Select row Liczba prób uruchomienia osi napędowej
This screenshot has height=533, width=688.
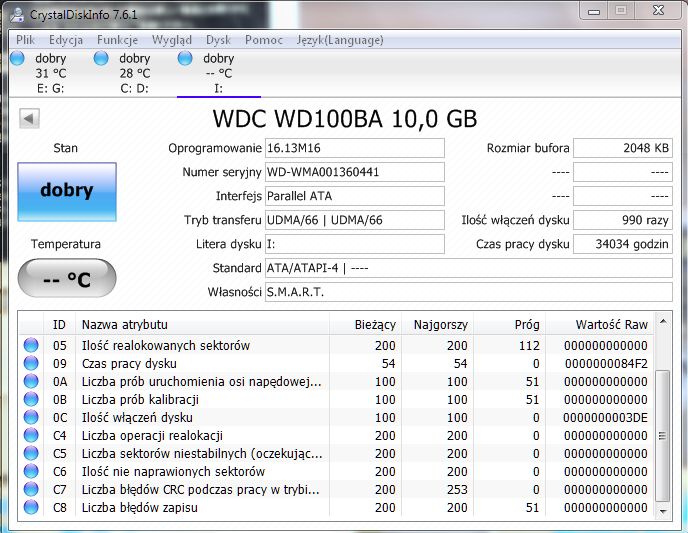click(x=336, y=381)
